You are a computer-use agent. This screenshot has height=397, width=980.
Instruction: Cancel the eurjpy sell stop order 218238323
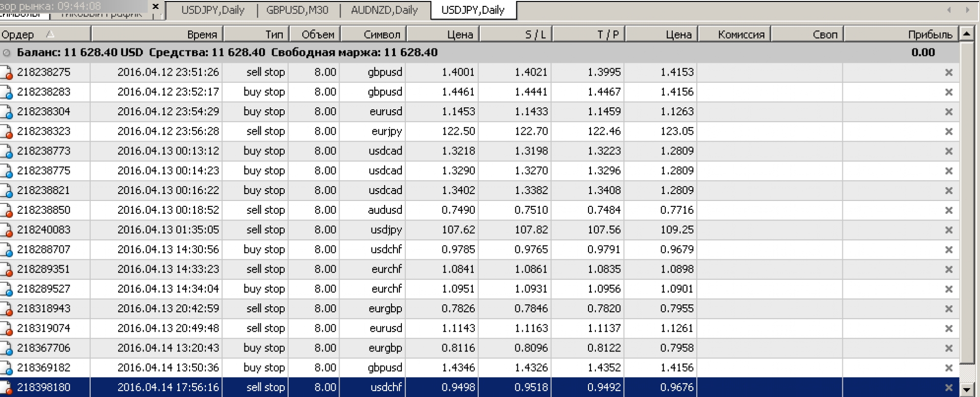949,132
